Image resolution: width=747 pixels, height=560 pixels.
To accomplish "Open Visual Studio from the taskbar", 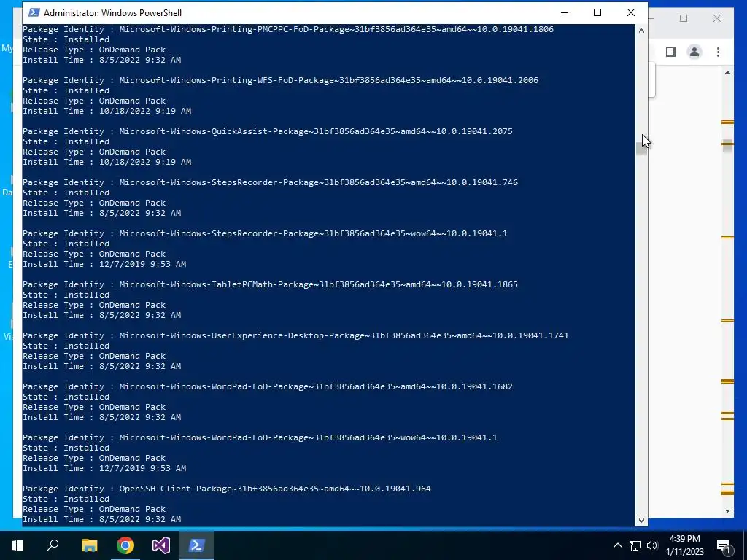I will pyautogui.click(x=161, y=545).
